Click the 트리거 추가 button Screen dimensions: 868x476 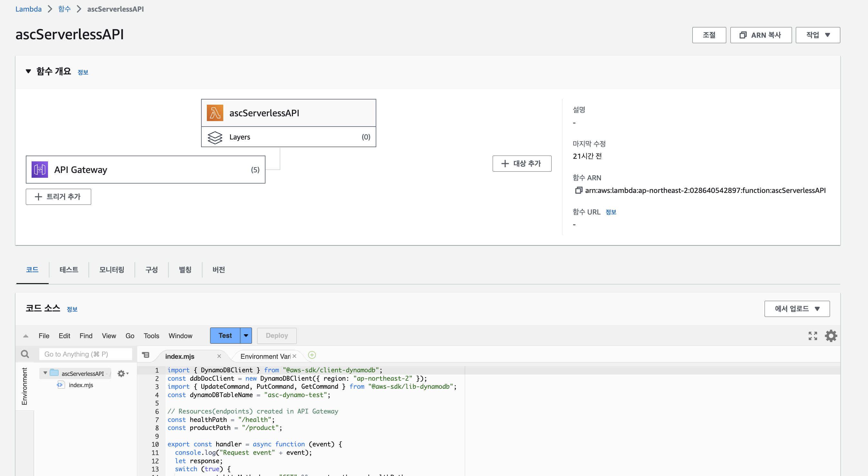pos(58,197)
